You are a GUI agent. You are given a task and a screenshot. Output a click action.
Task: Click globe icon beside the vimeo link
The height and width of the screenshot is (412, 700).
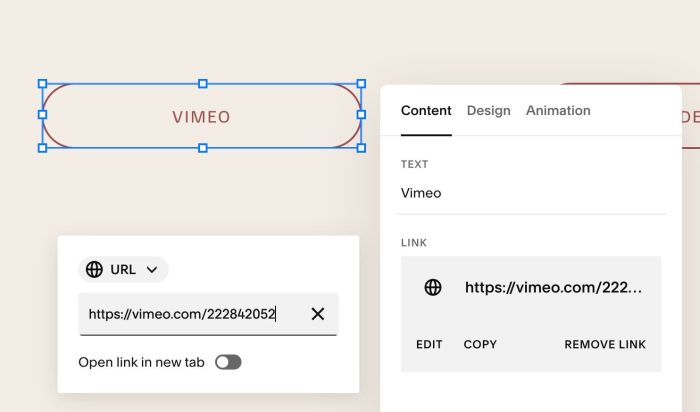click(433, 287)
